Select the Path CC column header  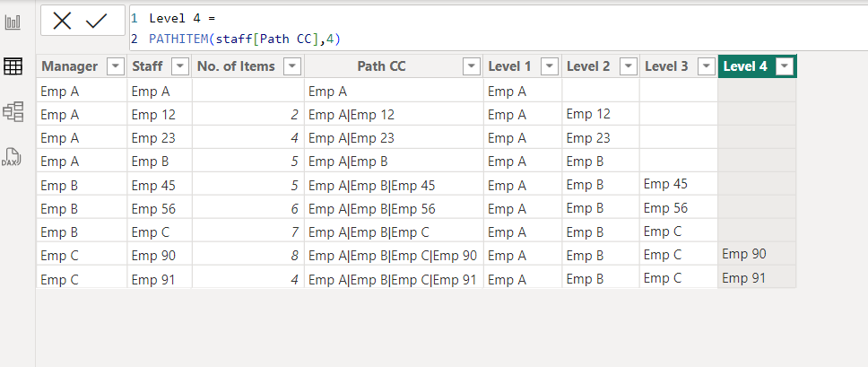pyautogui.click(x=394, y=66)
